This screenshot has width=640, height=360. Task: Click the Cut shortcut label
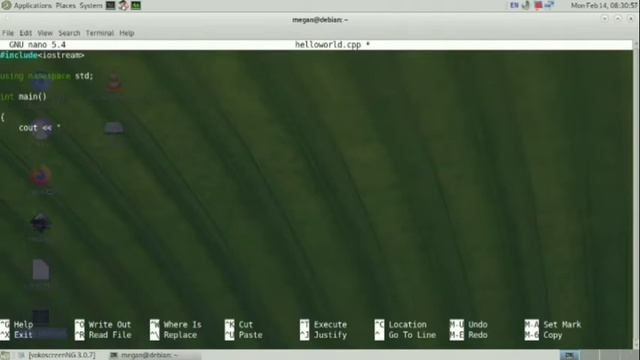click(246, 324)
